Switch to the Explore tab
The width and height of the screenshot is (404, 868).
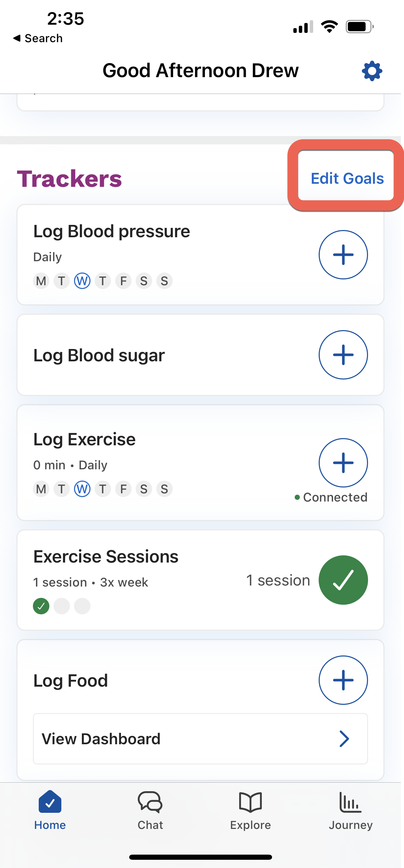(250, 811)
